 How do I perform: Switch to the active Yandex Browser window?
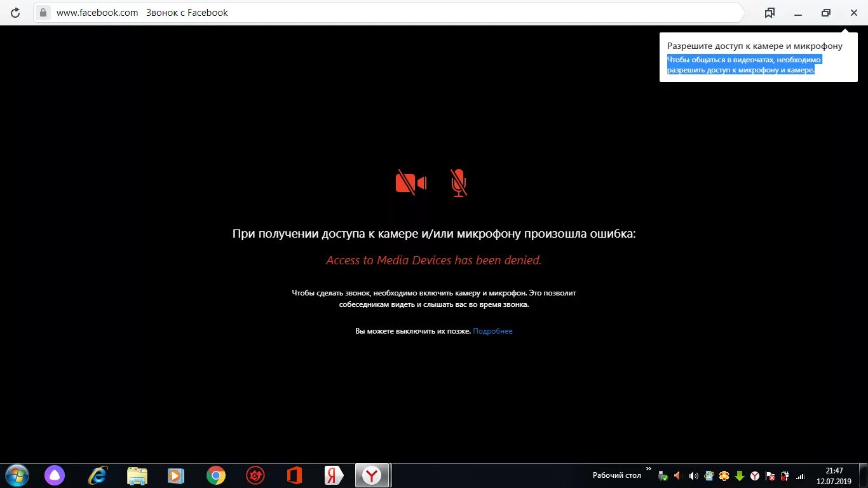click(372, 475)
